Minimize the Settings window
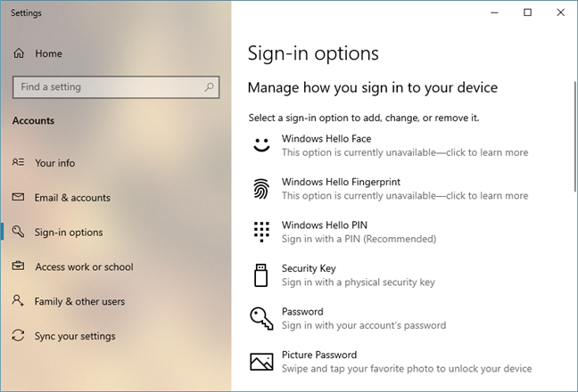This screenshot has width=578, height=392. [494, 12]
